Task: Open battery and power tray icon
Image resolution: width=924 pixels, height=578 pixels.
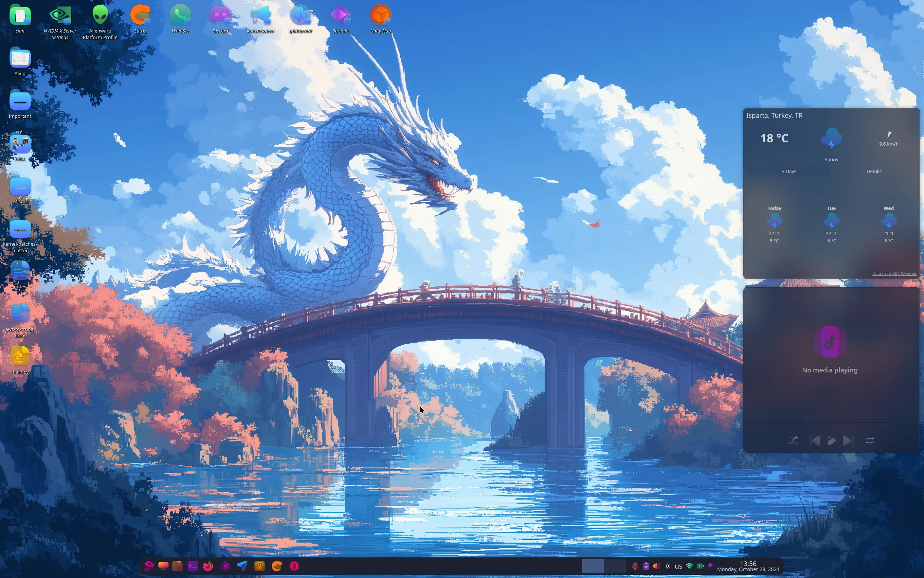Action: point(700,566)
